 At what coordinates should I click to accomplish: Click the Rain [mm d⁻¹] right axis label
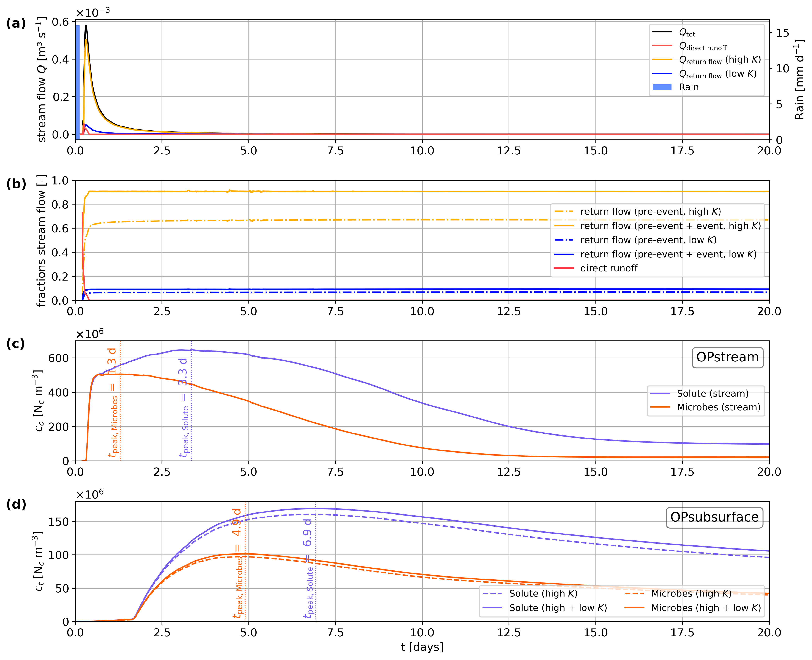coord(799,80)
